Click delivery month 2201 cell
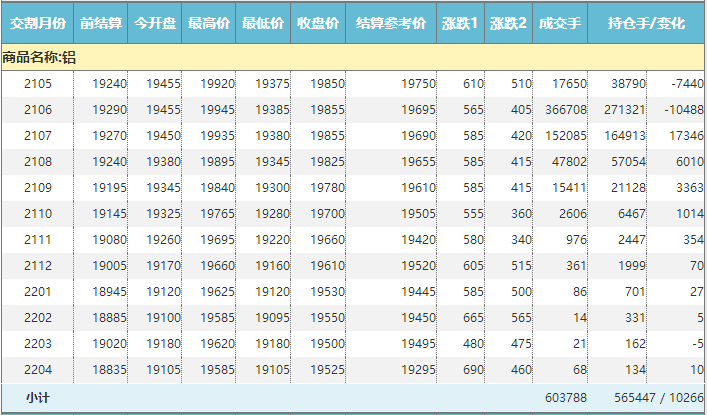Image resolution: width=707 pixels, height=415 pixels. click(38, 292)
